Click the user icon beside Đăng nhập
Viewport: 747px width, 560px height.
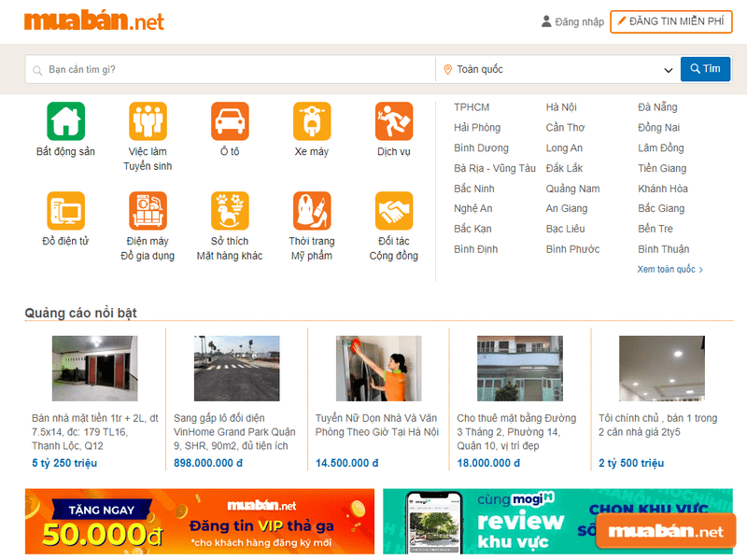click(546, 21)
